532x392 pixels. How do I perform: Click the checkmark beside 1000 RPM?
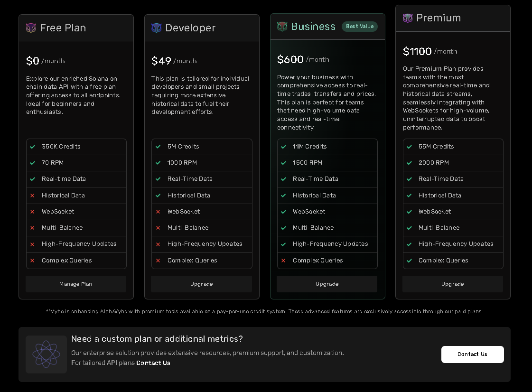(158, 163)
